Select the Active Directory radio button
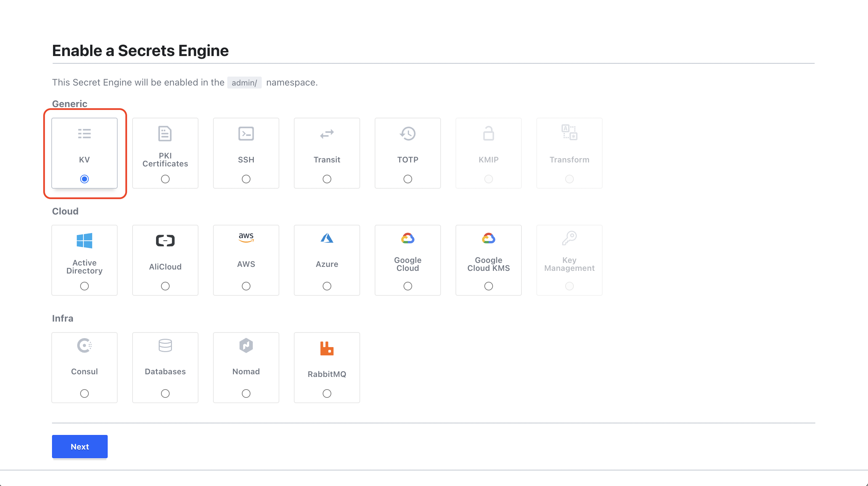The image size is (868, 486). coord(84,286)
